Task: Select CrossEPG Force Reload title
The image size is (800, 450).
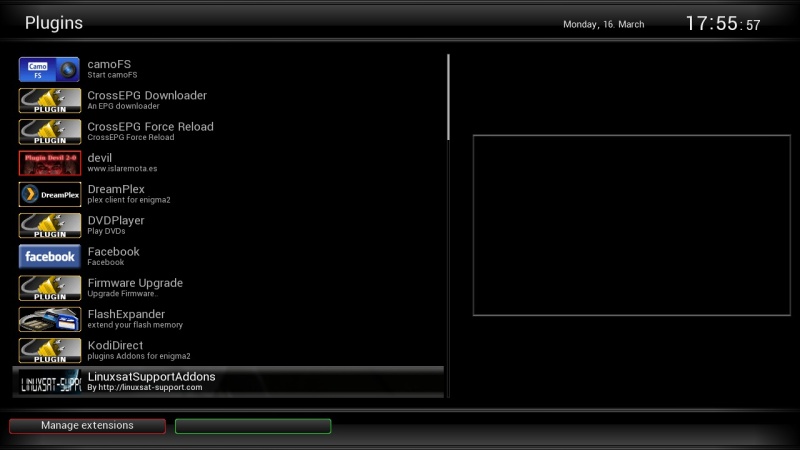Action: coord(151,127)
